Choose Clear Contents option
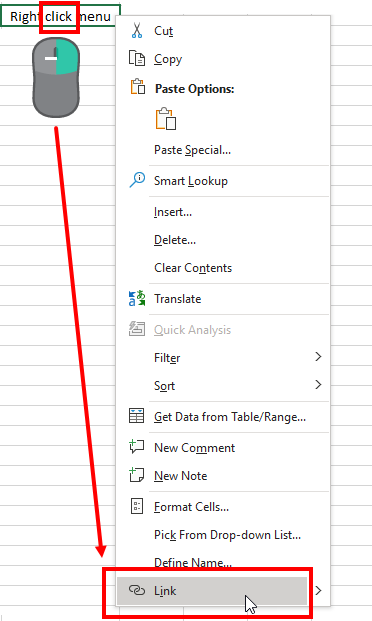Viewport: 372px width, 621px height. coord(193,268)
